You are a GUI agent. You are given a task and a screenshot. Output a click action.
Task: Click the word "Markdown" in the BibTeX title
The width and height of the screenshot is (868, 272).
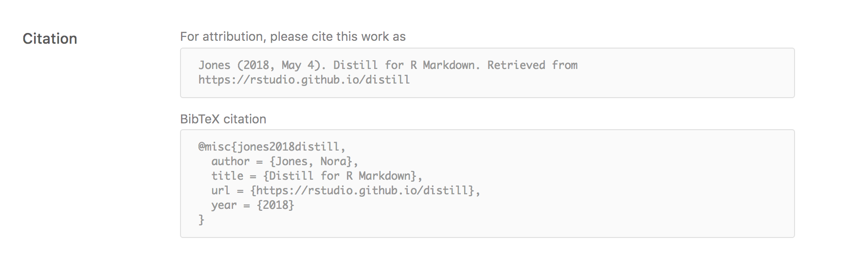coord(384,176)
